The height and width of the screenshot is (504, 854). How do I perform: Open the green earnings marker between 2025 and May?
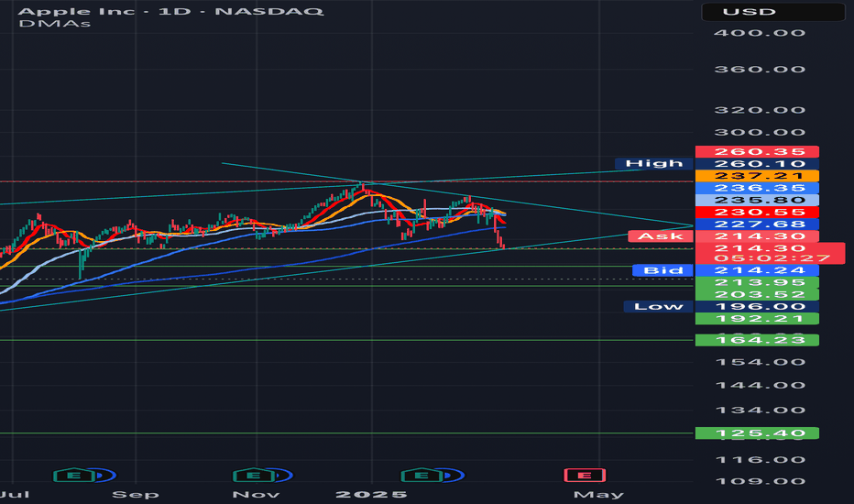pos(422,476)
